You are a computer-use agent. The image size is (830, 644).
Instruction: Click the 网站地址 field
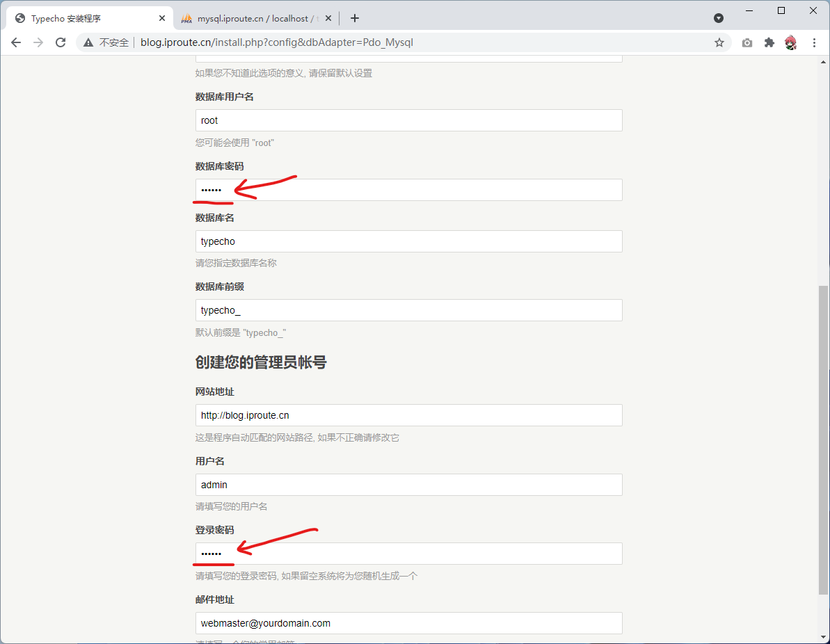coord(408,415)
